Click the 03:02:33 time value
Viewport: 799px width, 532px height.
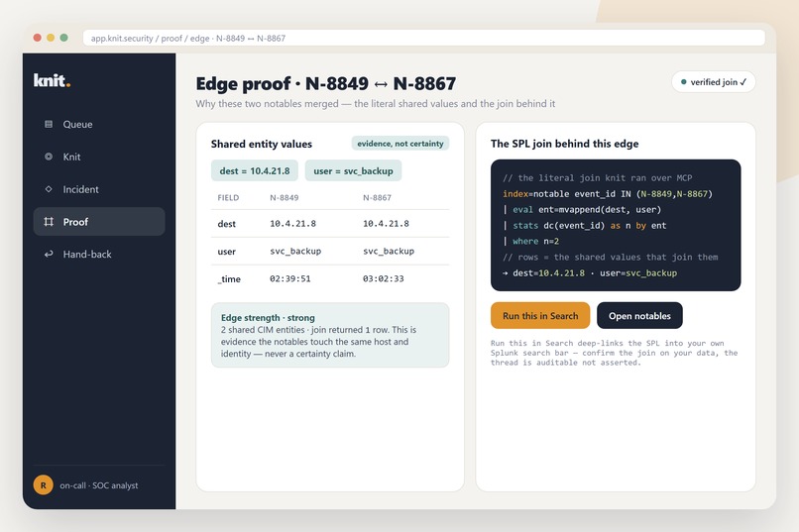[x=384, y=279]
